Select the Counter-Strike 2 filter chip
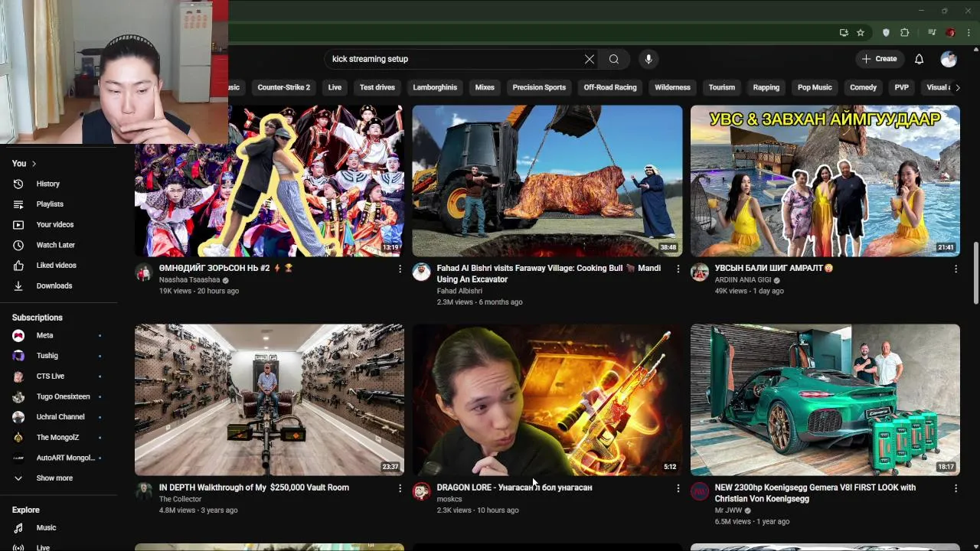This screenshot has height=551, width=980. point(283,87)
